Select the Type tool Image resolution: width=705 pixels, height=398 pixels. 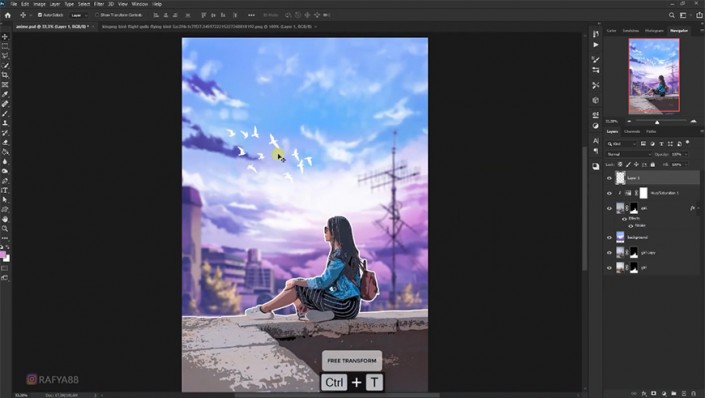[x=5, y=190]
